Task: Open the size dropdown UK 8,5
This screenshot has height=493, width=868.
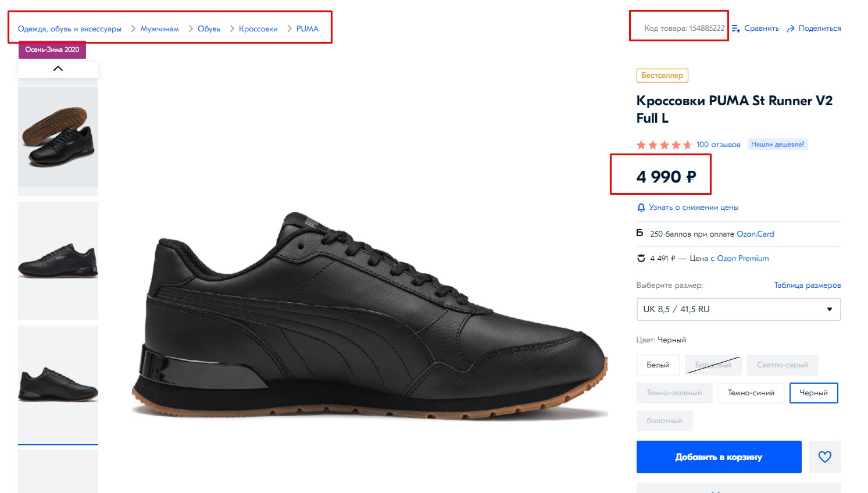Action: pos(738,309)
